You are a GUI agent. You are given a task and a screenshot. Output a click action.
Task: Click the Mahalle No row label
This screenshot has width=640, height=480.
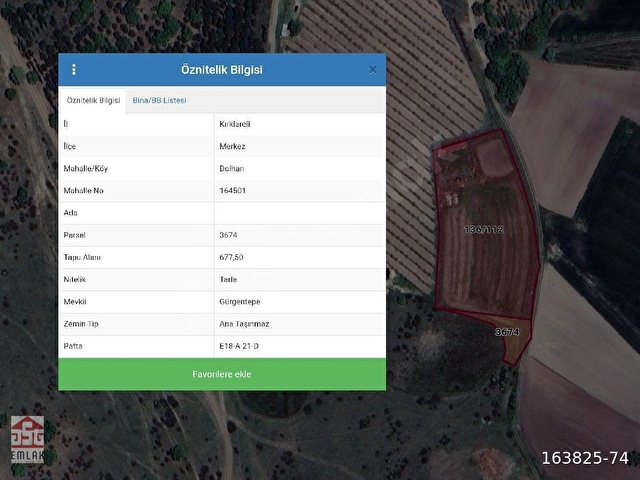[x=83, y=191]
